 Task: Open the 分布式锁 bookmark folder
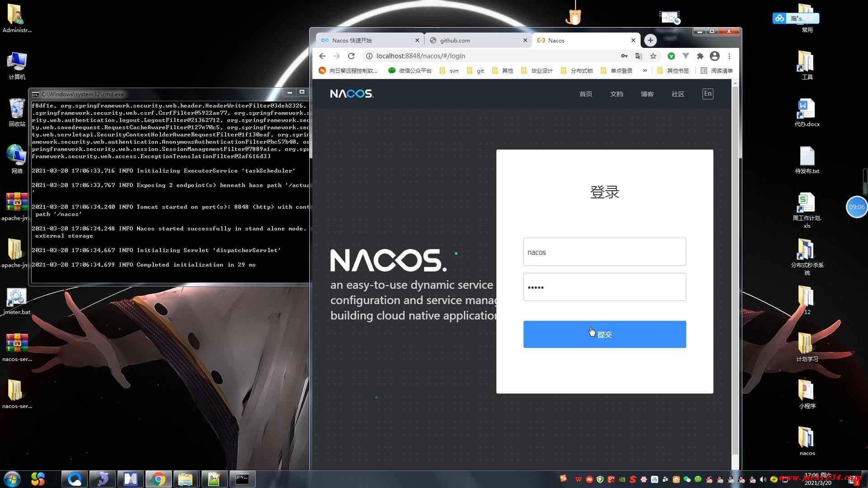point(576,70)
